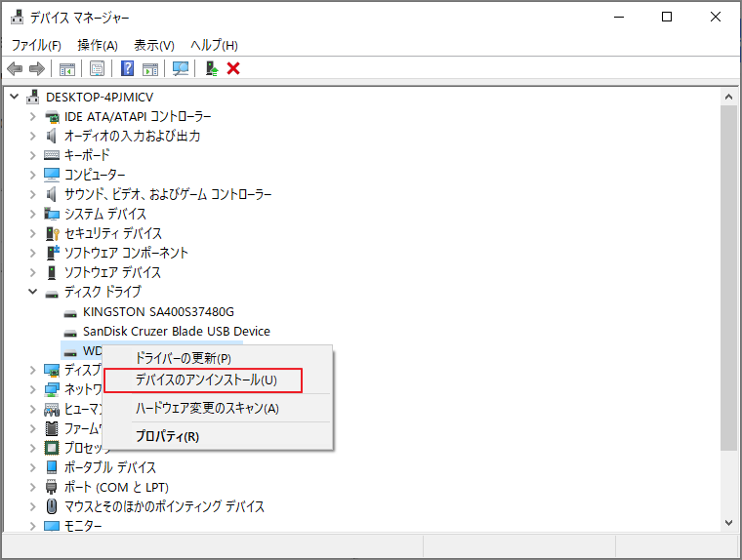Click the show/hide console tree icon
Image resolution: width=742 pixels, height=560 pixels.
point(67,69)
